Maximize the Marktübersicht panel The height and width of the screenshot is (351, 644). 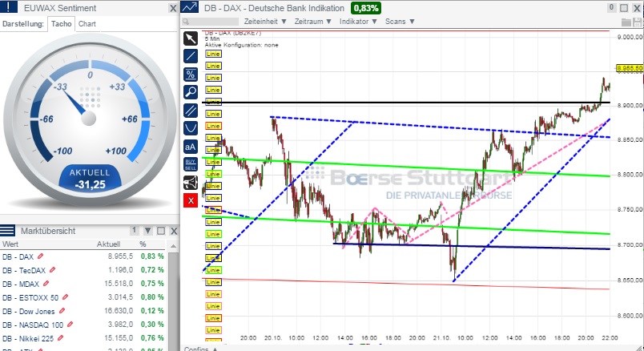(161, 231)
